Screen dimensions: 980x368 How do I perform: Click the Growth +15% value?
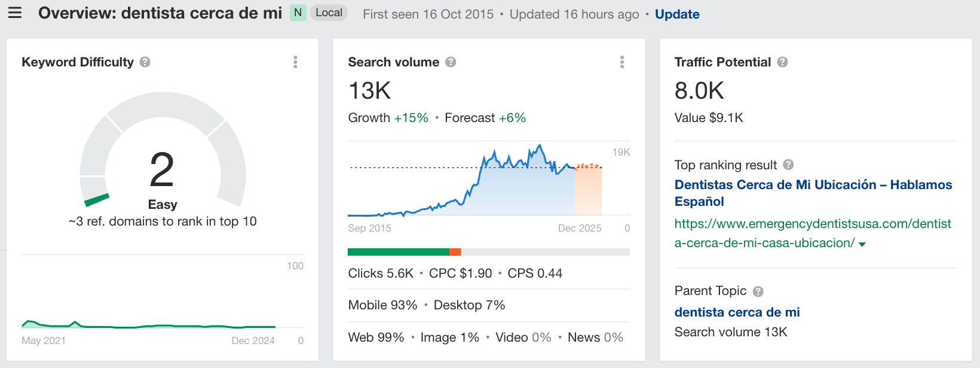point(388,118)
